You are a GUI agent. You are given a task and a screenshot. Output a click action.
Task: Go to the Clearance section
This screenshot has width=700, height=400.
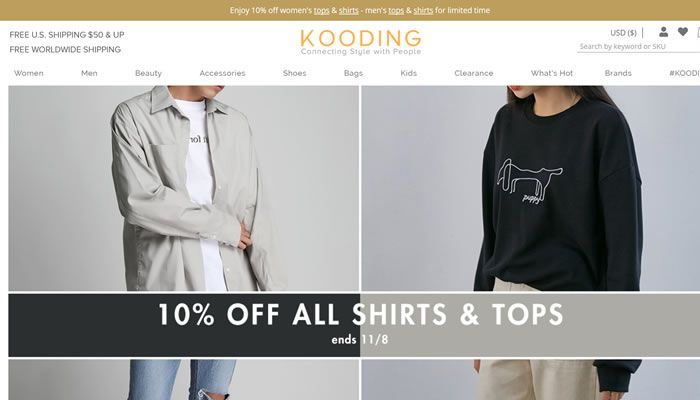point(474,73)
